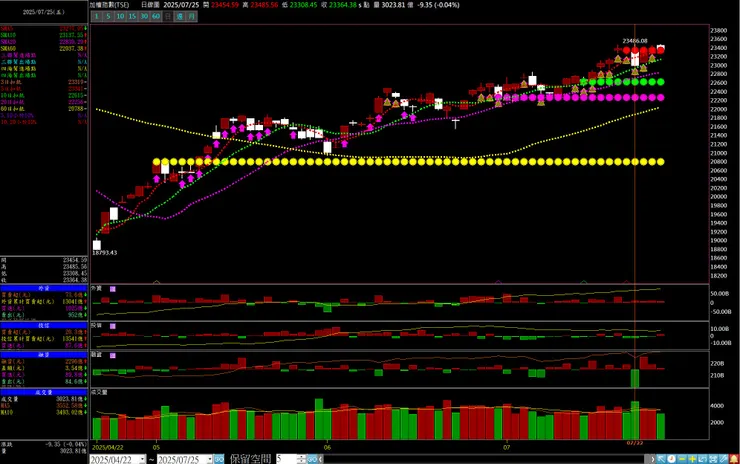Viewport: 740px width, 464px height.
Task: Click the 3023.81 成交量 value row
Action: 44,399
